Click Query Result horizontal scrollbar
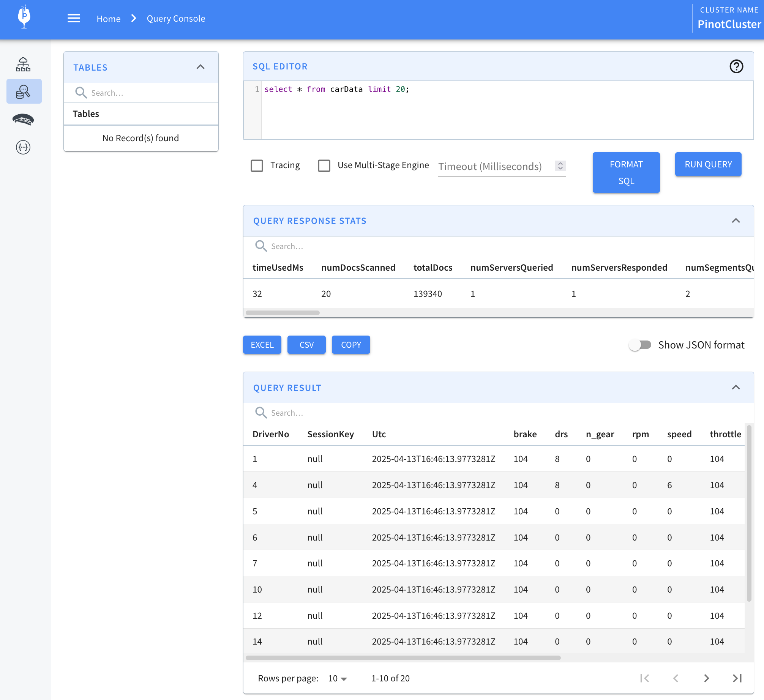This screenshot has height=700, width=764. coord(403,657)
